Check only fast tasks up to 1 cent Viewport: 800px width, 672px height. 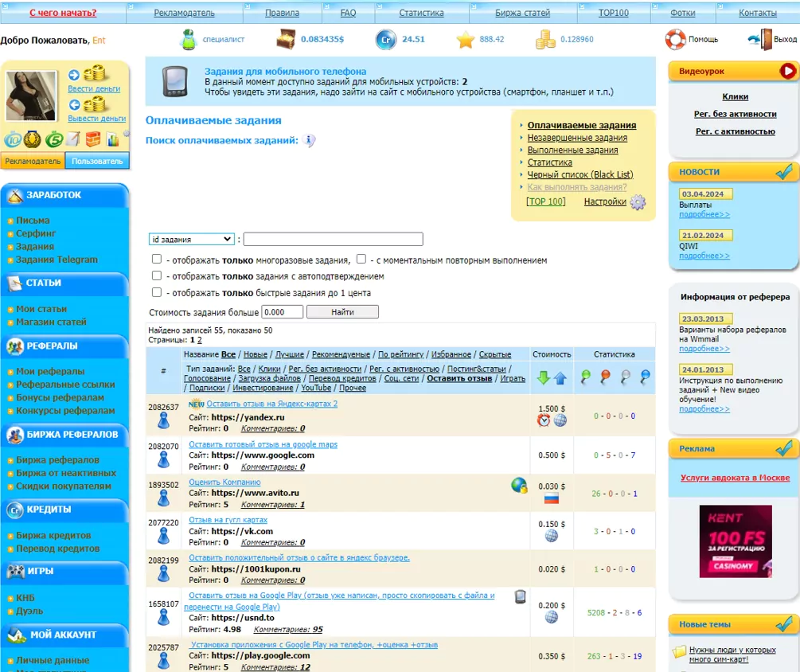point(157,292)
